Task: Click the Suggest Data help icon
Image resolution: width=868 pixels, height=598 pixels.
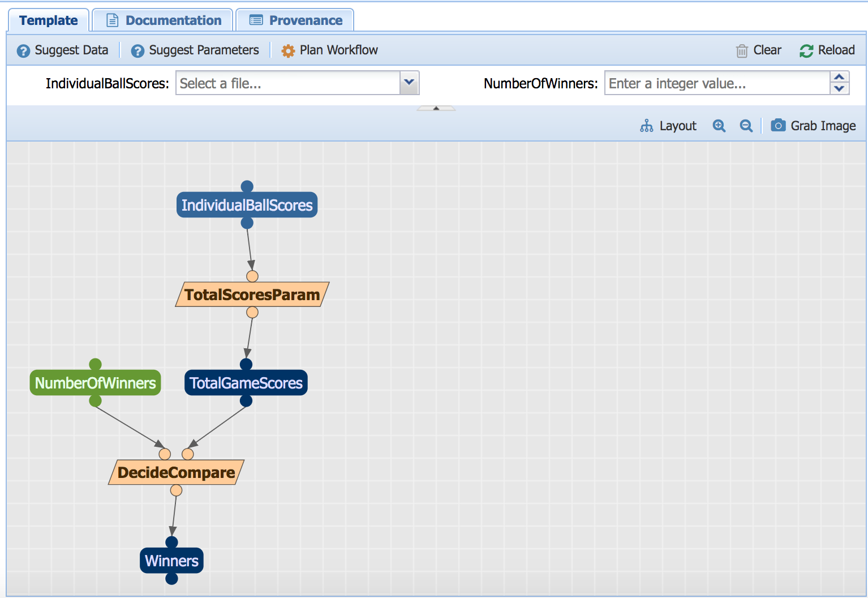Action: click(23, 51)
